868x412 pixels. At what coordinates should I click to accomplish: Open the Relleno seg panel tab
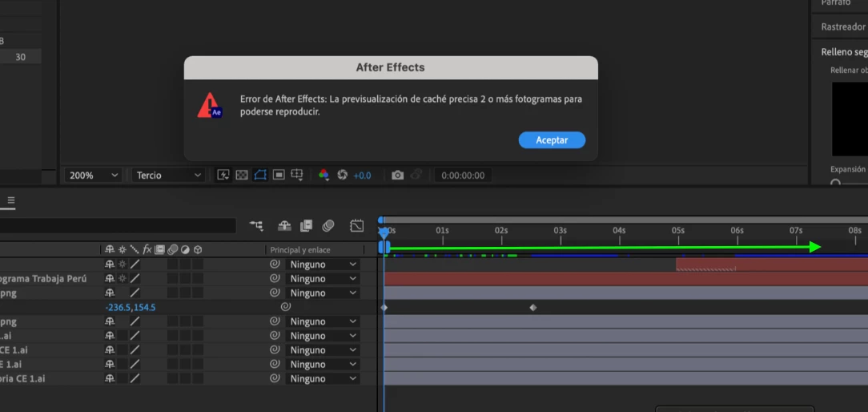844,51
